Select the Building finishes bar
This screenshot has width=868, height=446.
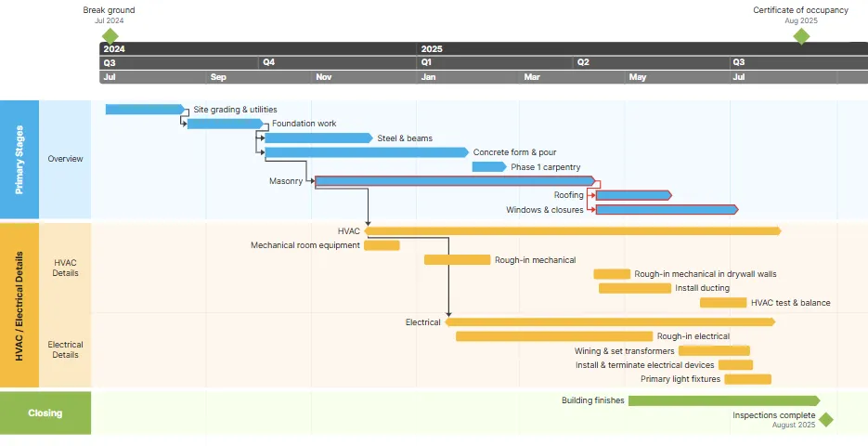pyautogui.click(x=724, y=400)
